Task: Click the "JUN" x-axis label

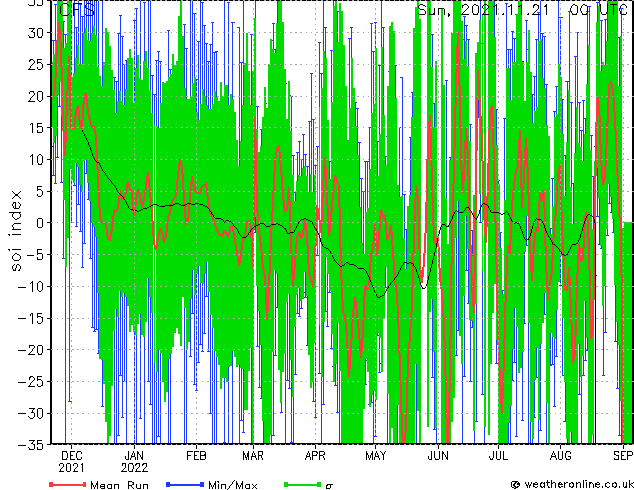Action: (x=438, y=456)
